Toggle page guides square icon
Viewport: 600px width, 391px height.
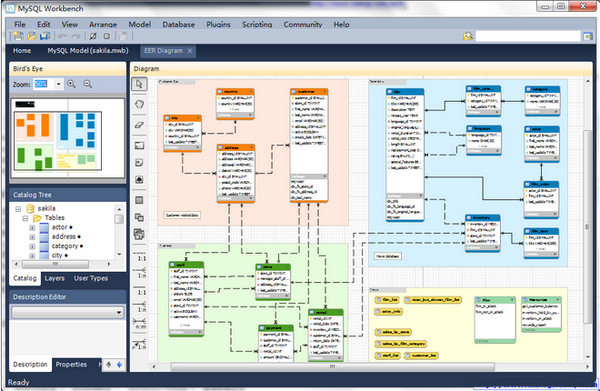[107, 36]
